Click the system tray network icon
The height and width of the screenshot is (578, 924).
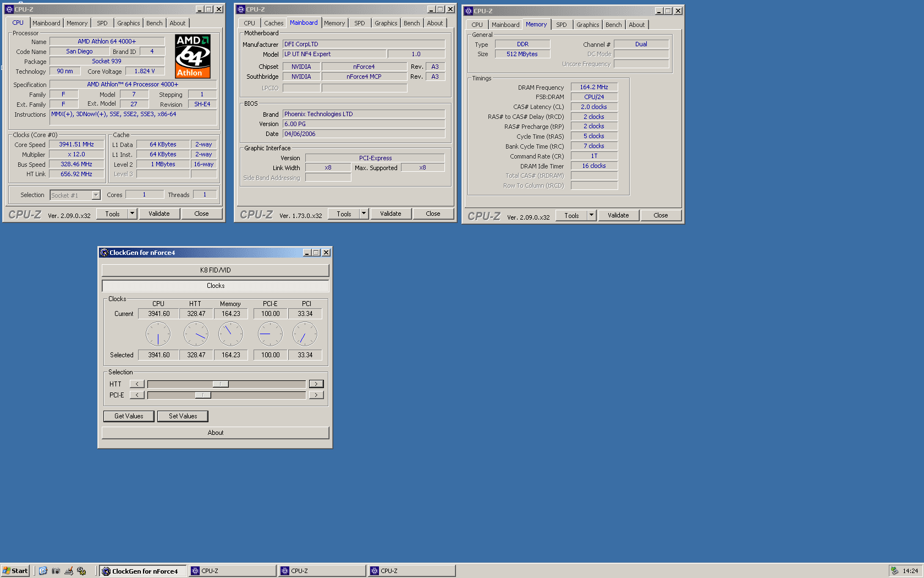pyautogui.click(x=894, y=571)
